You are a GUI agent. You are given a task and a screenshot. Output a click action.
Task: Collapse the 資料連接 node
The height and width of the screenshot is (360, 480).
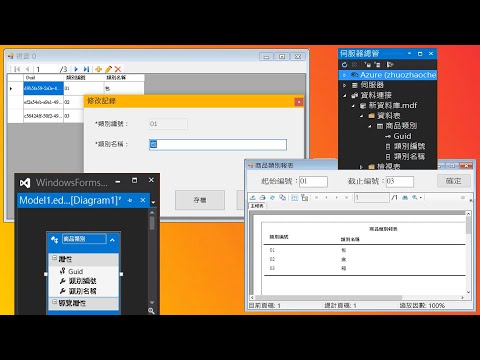[x=345, y=96]
